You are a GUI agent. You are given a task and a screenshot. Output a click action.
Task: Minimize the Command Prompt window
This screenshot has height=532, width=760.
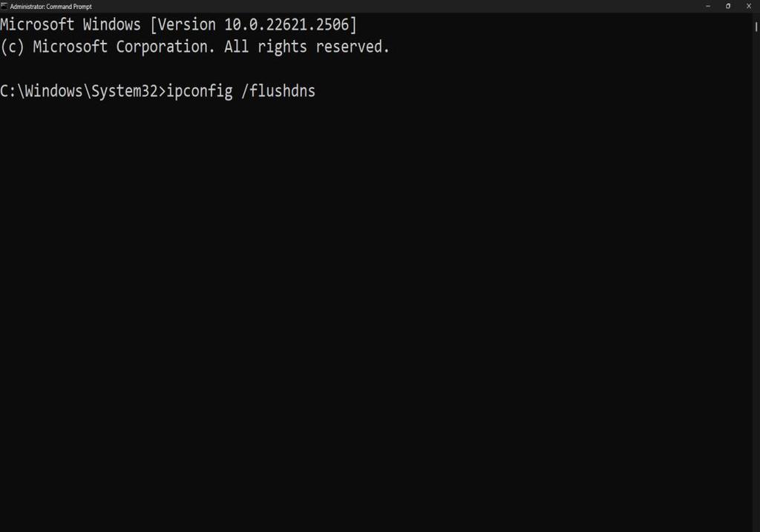click(707, 6)
